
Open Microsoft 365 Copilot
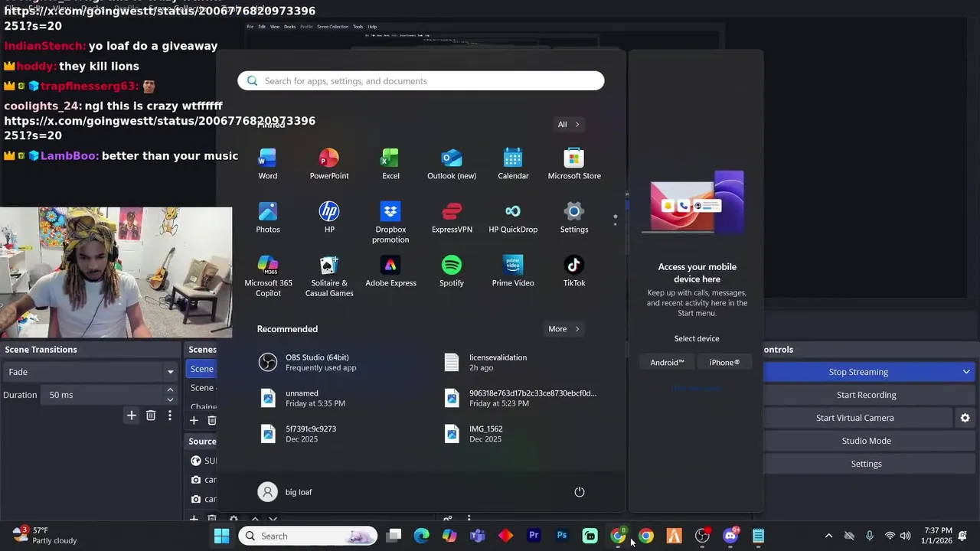pos(268,276)
